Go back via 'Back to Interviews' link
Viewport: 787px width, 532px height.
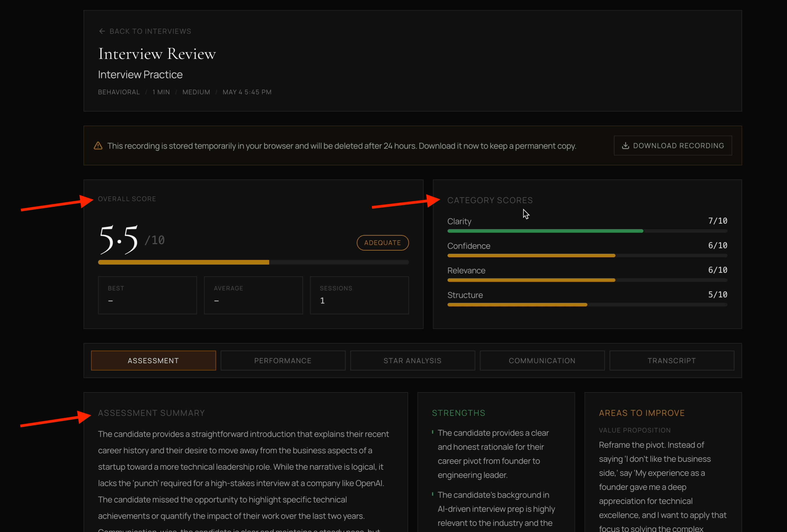click(x=150, y=31)
